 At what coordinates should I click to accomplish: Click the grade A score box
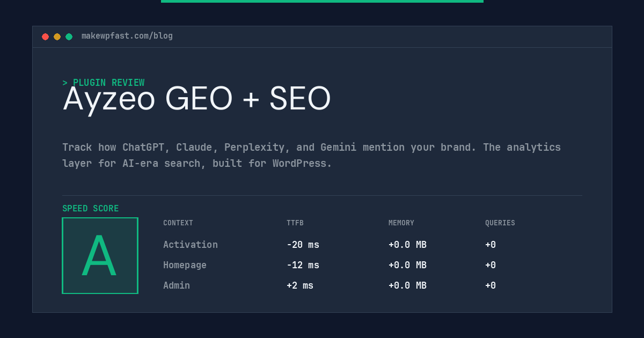(100, 255)
